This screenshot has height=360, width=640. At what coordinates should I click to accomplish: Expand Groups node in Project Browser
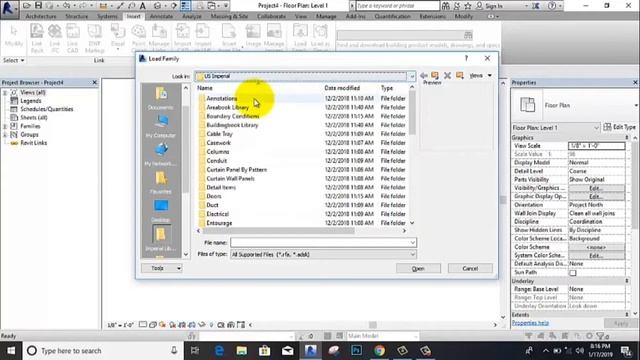pyautogui.click(x=5, y=134)
